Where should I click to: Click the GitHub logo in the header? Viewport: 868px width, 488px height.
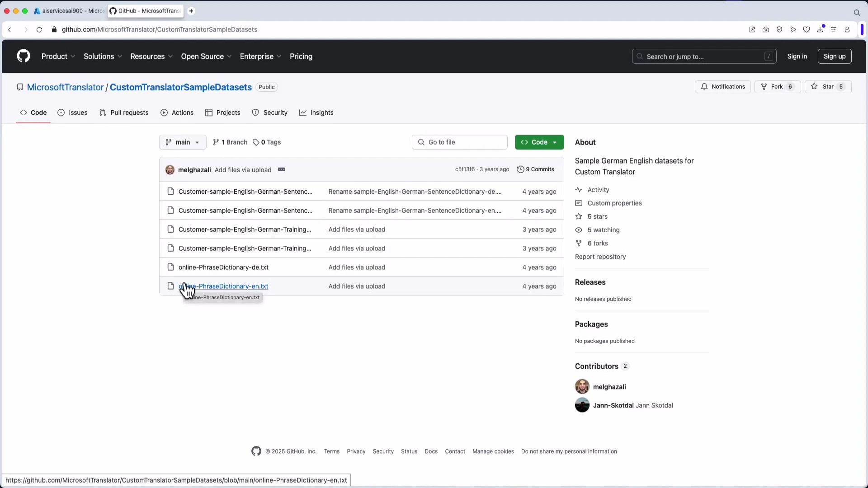[x=23, y=56]
